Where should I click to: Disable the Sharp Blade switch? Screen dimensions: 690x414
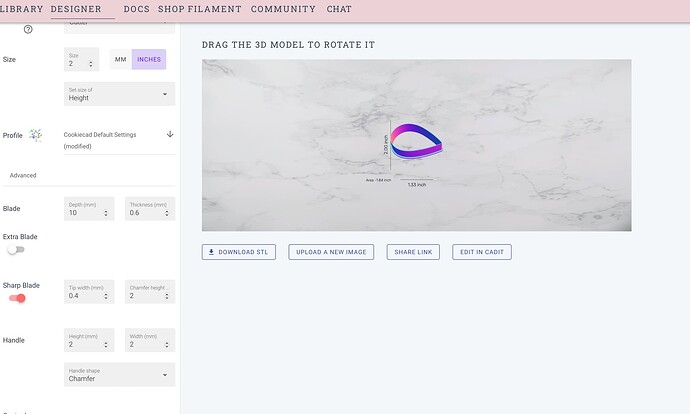17,298
